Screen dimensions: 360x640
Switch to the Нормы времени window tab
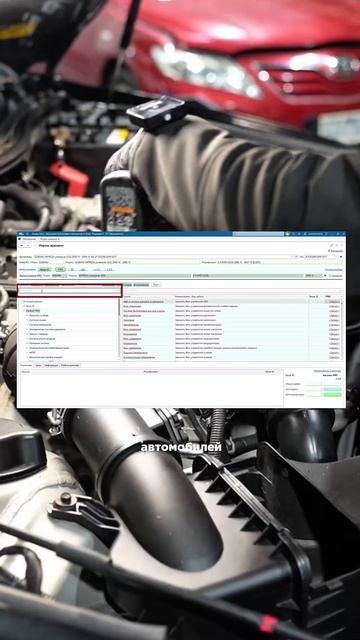click(x=49, y=239)
